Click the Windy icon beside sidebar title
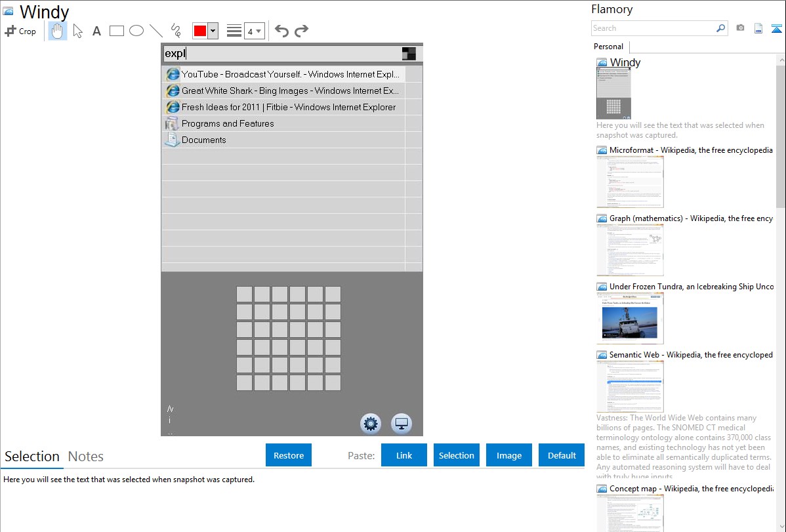786x532 pixels. tap(602, 63)
